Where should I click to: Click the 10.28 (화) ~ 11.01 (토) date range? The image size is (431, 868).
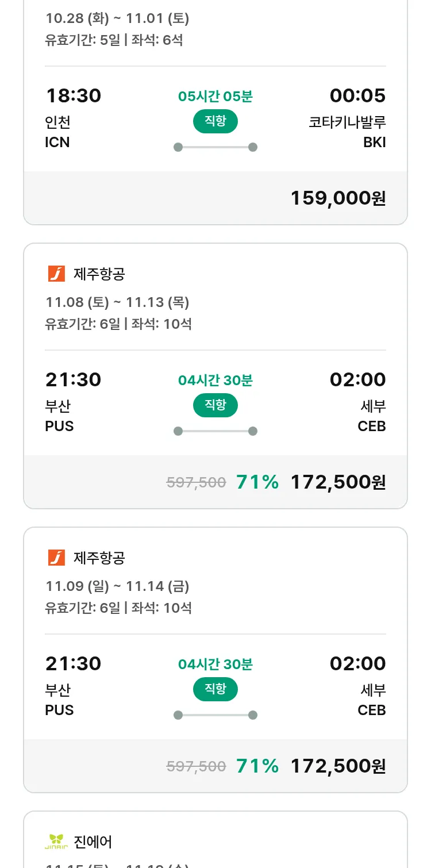117,18
